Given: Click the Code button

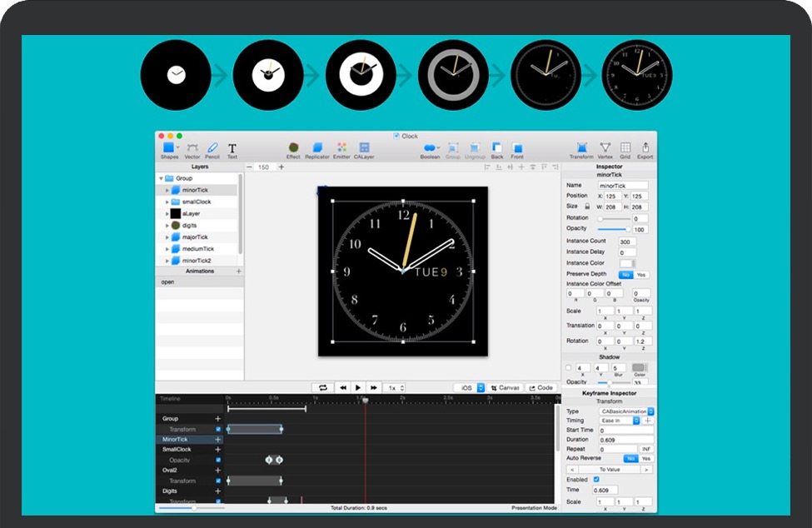Looking at the screenshot, I should pos(541,387).
